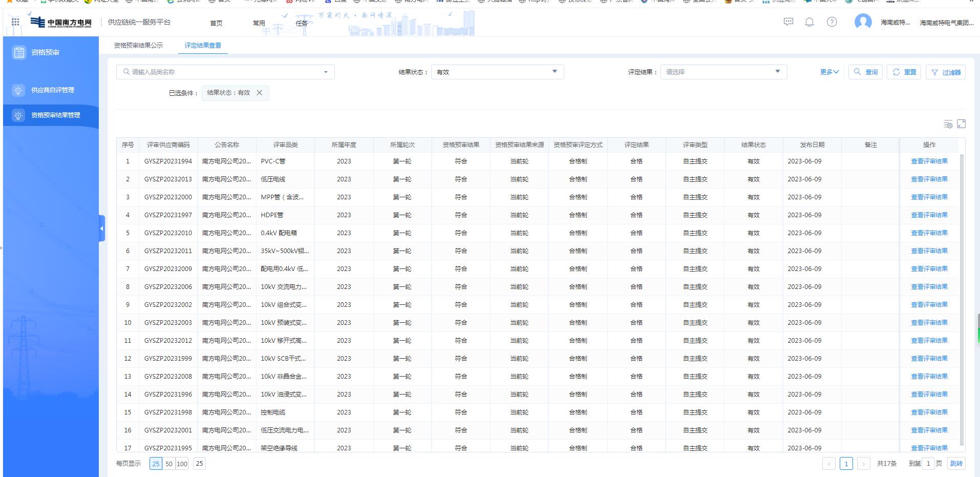Remove the 结果状态:有效 filter tag
This screenshot has height=477, width=980.
click(260, 93)
